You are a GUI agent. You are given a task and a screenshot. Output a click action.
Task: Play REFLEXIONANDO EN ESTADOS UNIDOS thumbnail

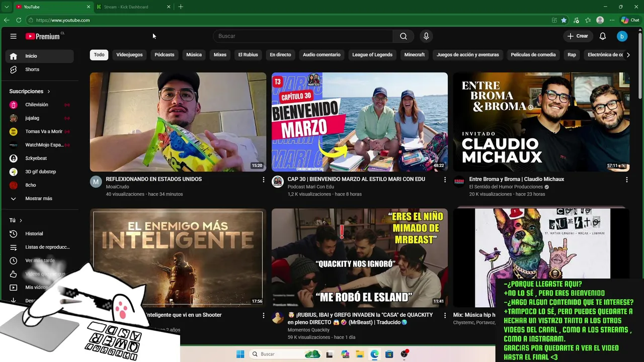(178, 122)
